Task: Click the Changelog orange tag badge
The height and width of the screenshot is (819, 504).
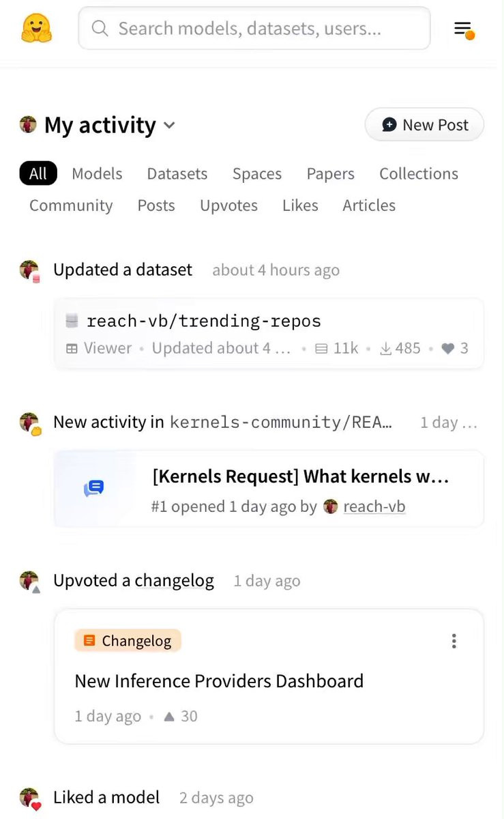Action: [128, 641]
